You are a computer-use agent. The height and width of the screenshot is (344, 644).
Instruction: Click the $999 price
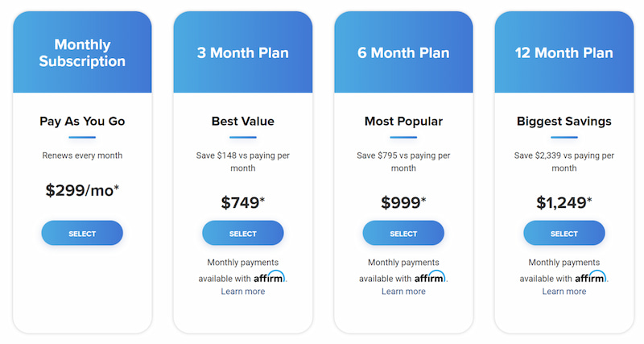pyautogui.click(x=403, y=203)
